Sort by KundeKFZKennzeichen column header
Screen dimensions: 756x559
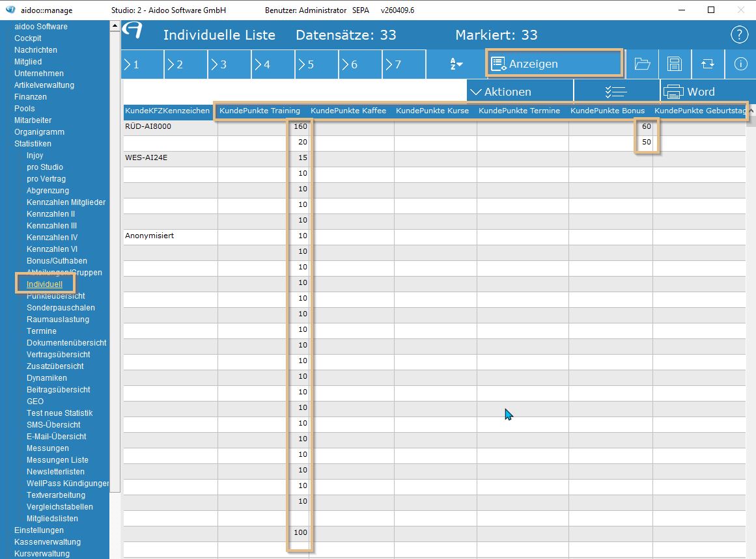(x=167, y=111)
